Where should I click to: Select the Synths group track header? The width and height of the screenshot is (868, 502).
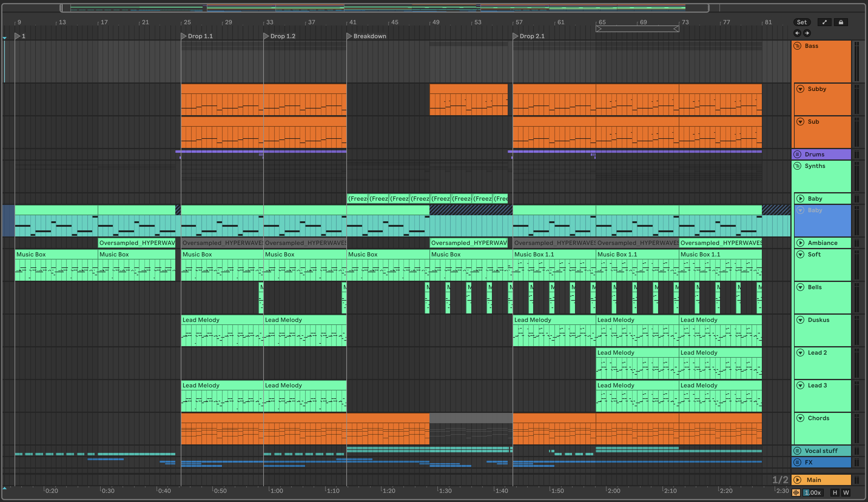[815, 166]
